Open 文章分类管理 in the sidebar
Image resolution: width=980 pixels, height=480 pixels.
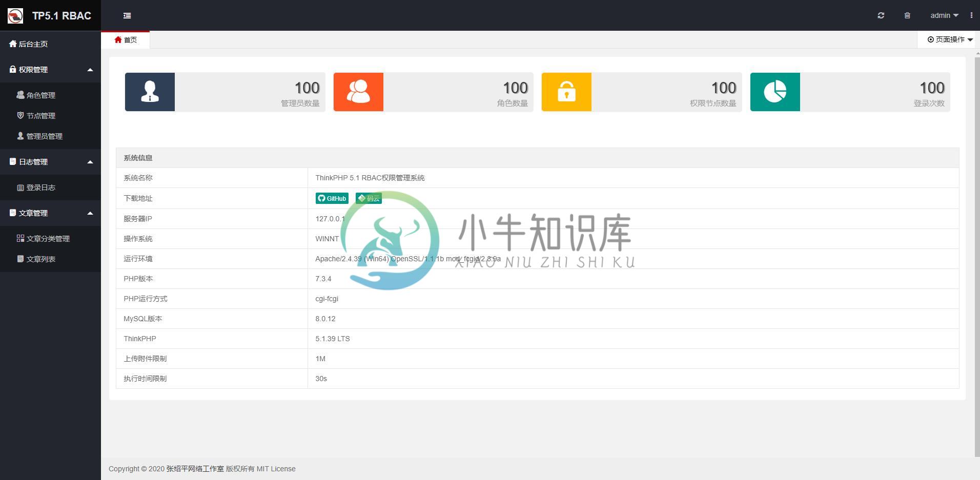[x=50, y=239]
